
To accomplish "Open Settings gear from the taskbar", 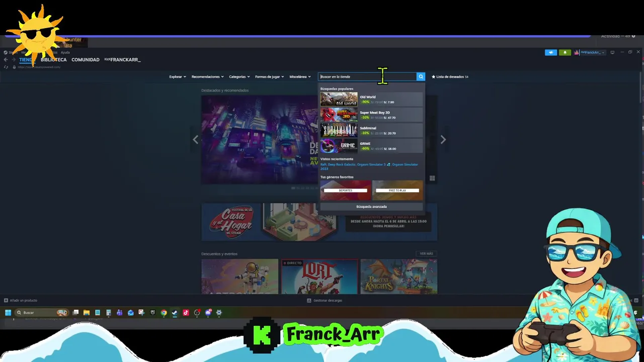I will (219, 313).
